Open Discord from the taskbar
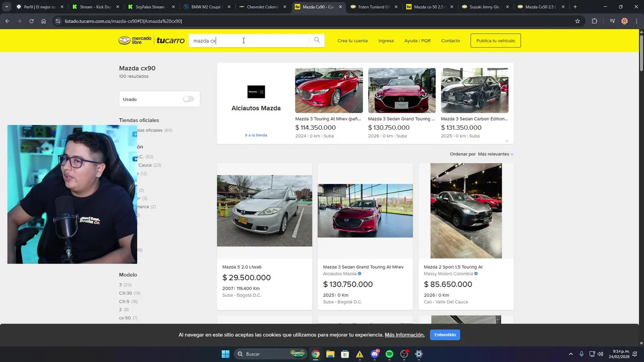The height and width of the screenshot is (362, 644). tap(375, 354)
